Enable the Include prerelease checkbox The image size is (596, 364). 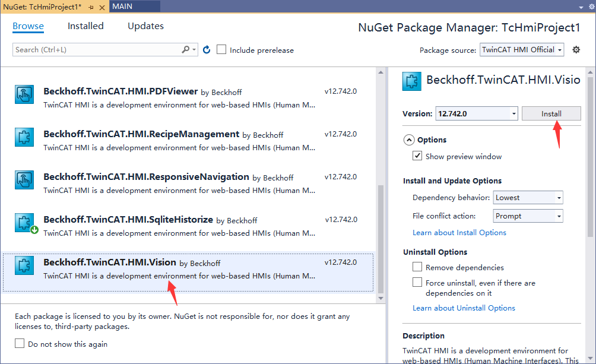tap(221, 50)
